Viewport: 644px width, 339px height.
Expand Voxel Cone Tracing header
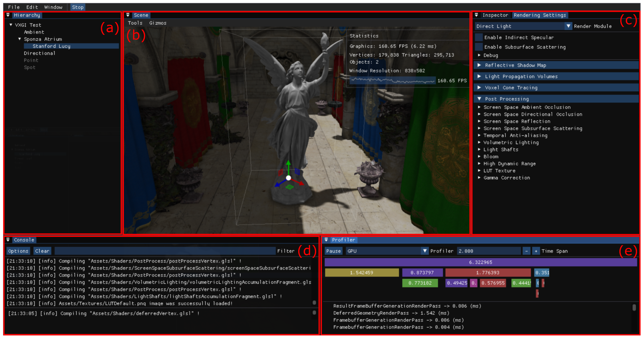pos(556,88)
